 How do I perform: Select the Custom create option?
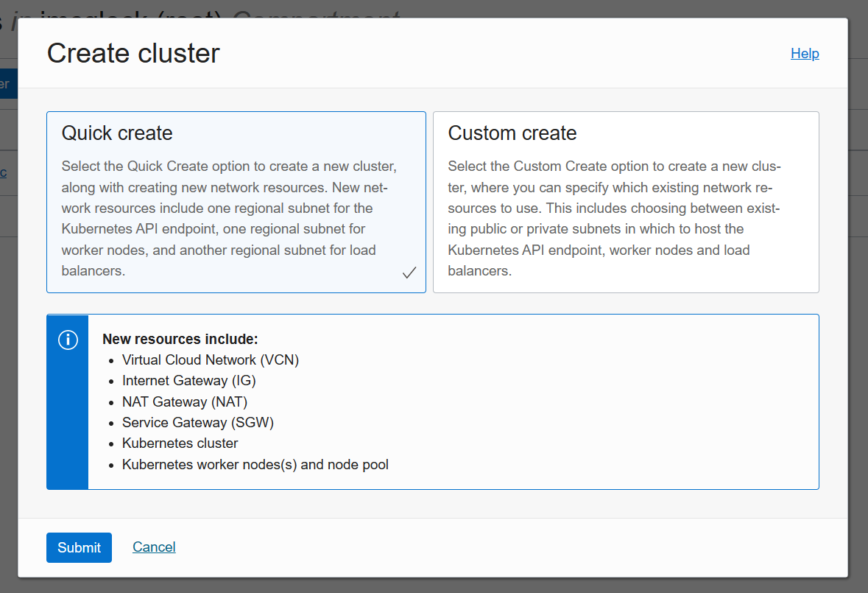[625, 203]
